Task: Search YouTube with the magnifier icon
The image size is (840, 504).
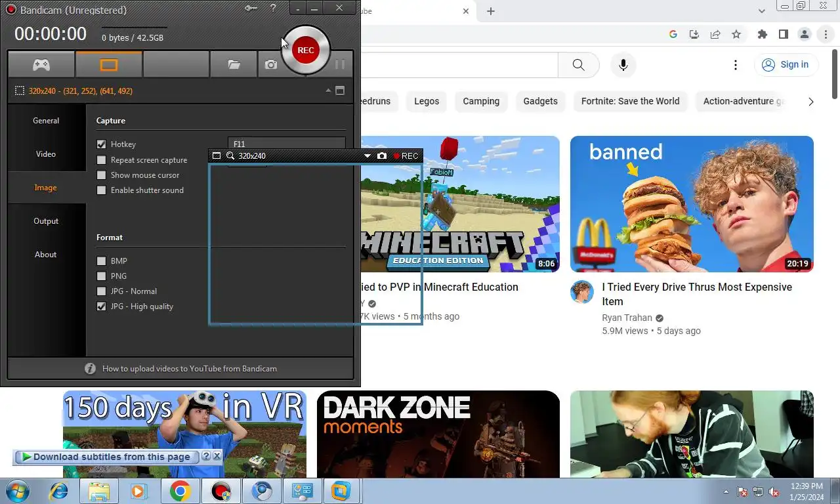Action: point(578,64)
